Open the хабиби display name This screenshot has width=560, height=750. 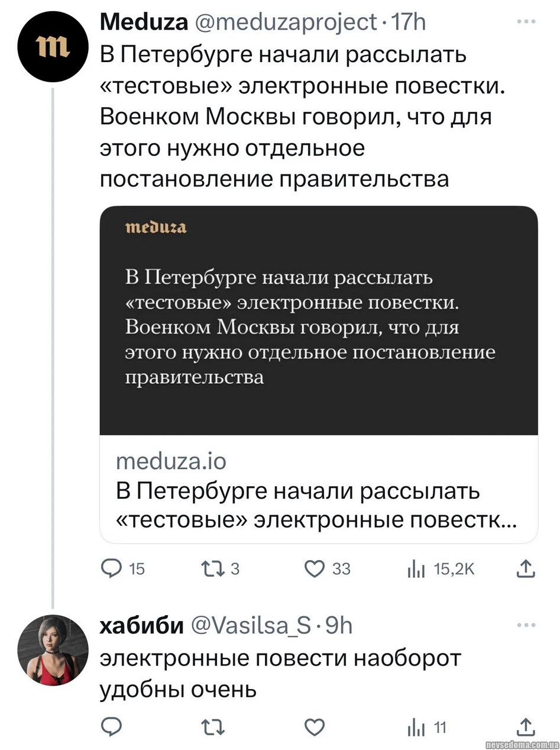141,625
